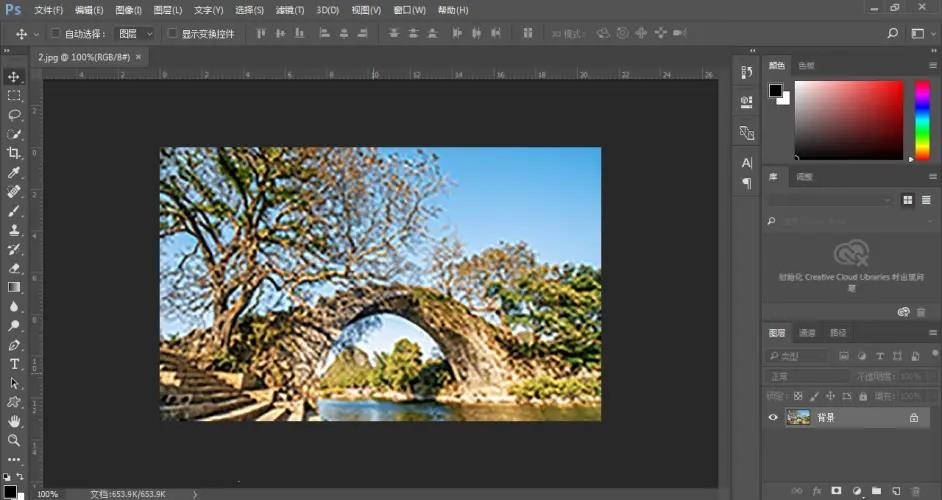Image resolution: width=942 pixels, height=500 pixels.
Task: Select the Horizontal Type tool
Action: 14,364
